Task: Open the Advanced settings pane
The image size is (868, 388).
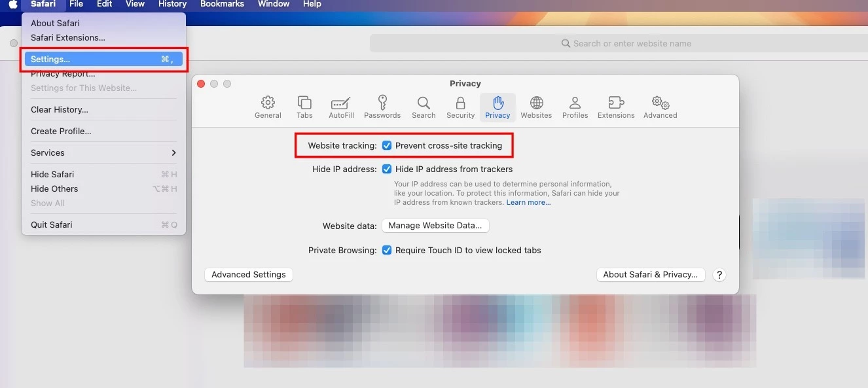Action: click(x=660, y=107)
